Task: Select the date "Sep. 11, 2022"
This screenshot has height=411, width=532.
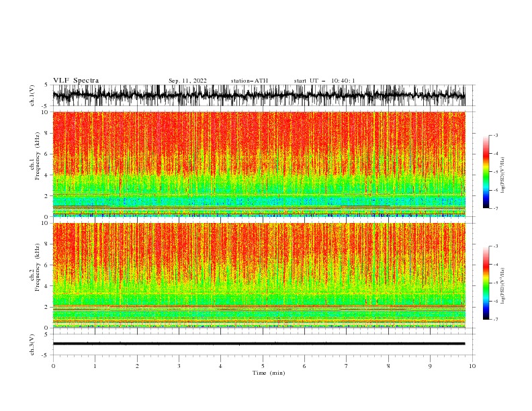Action: pos(187,81)
